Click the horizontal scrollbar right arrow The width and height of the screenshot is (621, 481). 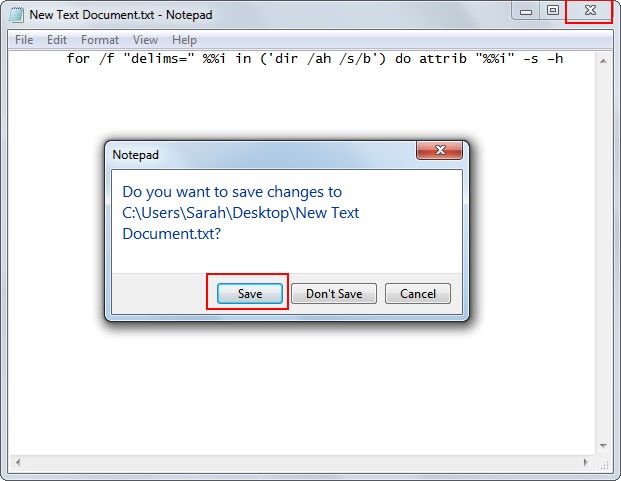[x=587, y=462]
